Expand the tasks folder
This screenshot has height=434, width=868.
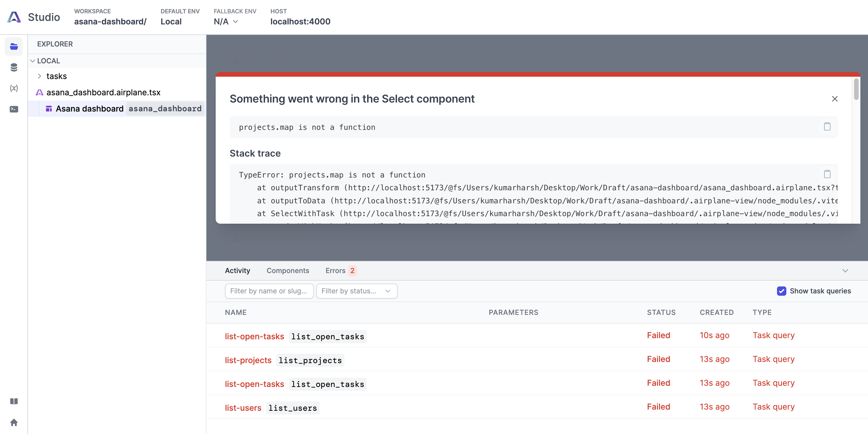[40, 76]
